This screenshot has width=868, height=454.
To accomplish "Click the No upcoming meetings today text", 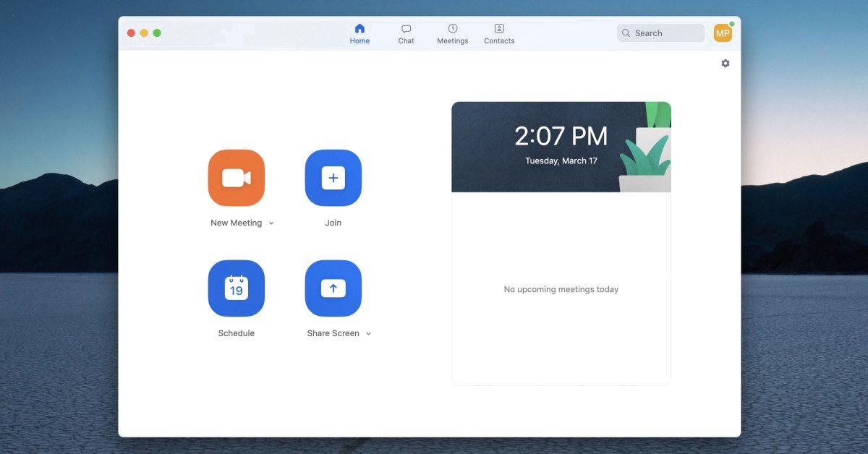I will pyautogui.click(x=561, y=289).
